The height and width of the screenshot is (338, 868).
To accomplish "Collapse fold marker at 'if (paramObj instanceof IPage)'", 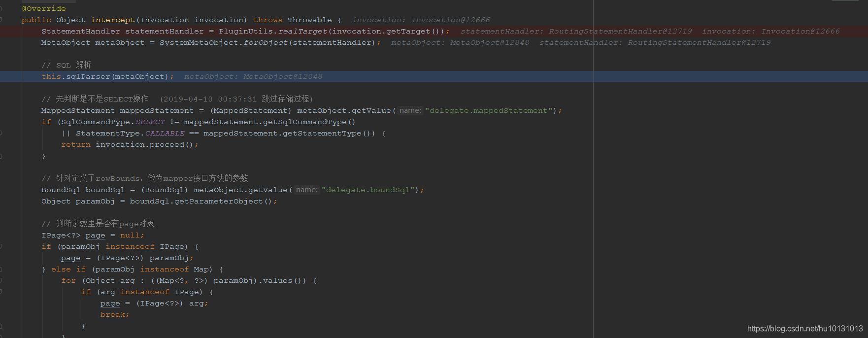I will (x=1, y=246).
